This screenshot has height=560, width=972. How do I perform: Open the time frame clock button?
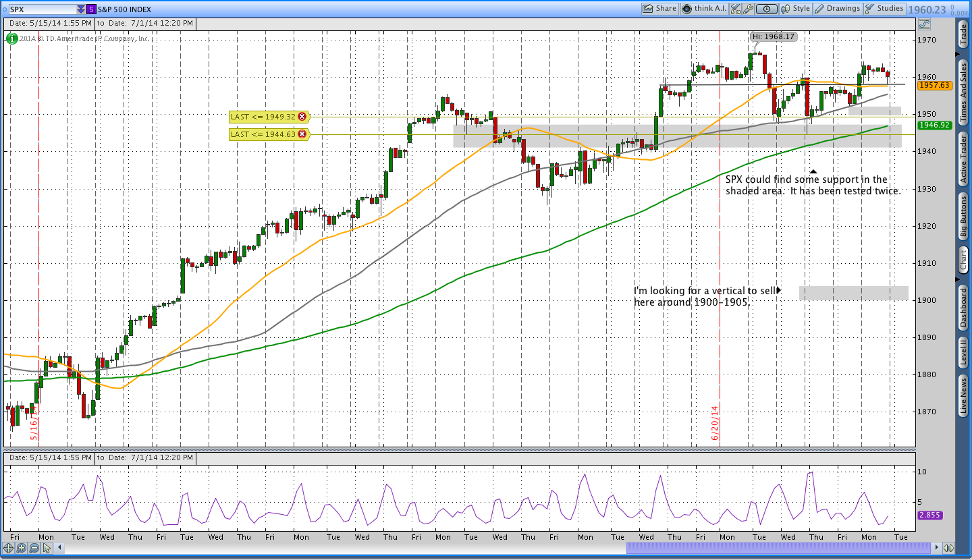(x=767, y=9)
